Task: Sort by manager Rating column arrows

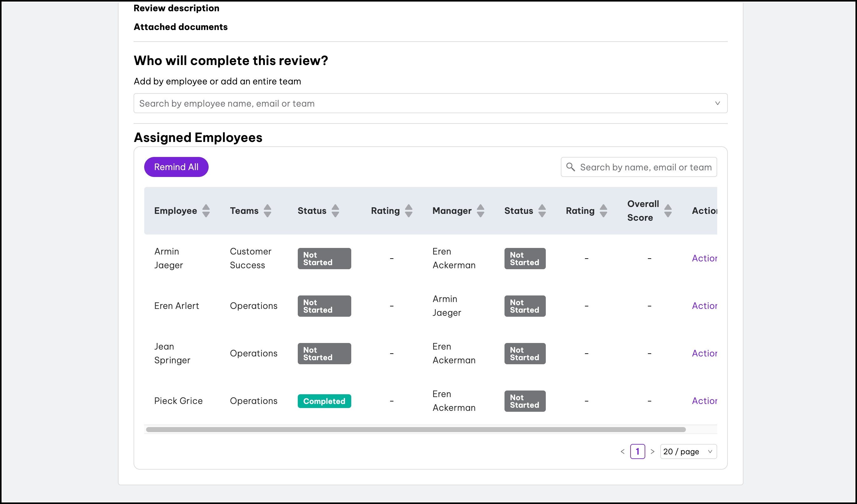Action: 603,211
